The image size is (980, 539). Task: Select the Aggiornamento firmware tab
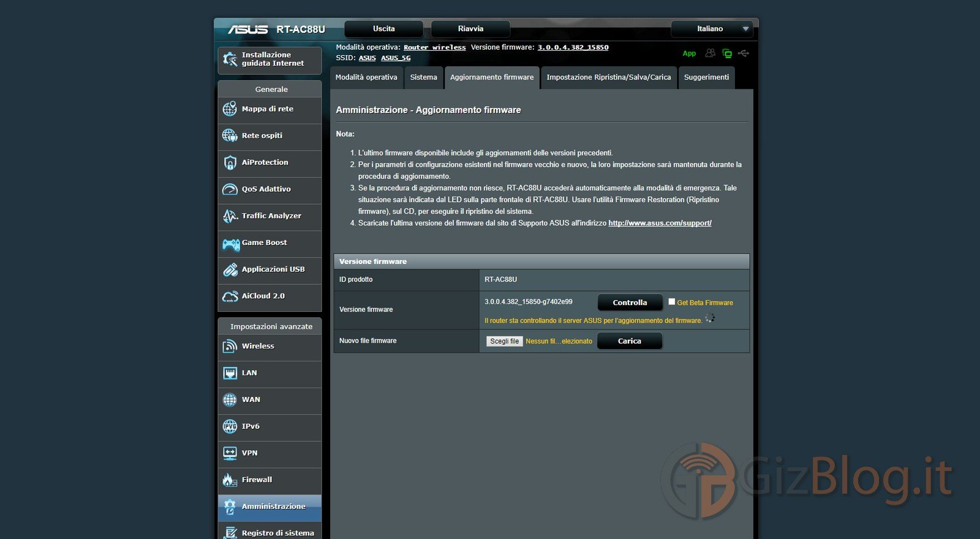click(x=492, y=77)
